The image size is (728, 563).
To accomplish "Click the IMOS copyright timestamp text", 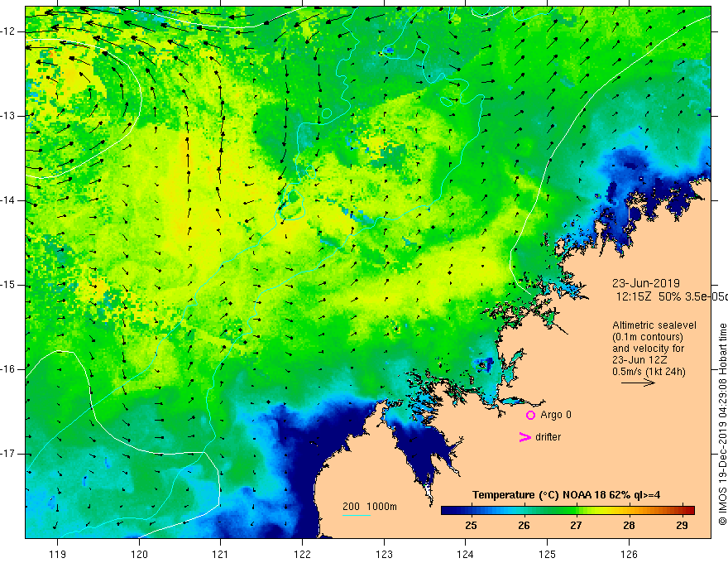I will (x=722, y=425).
